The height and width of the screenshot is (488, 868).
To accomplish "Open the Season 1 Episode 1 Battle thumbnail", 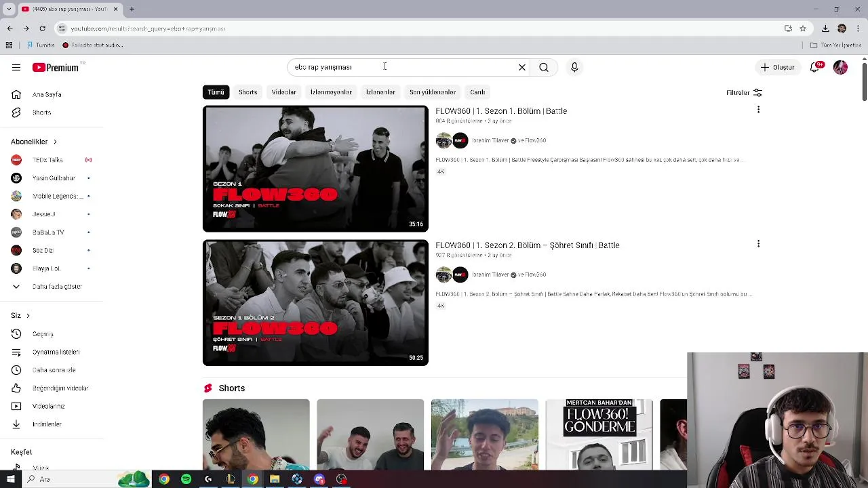I will point(315,169).
